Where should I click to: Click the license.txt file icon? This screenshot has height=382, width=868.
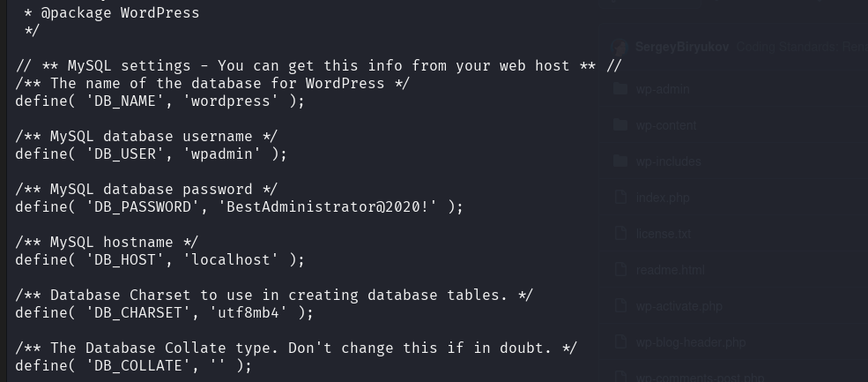(619, 234)
